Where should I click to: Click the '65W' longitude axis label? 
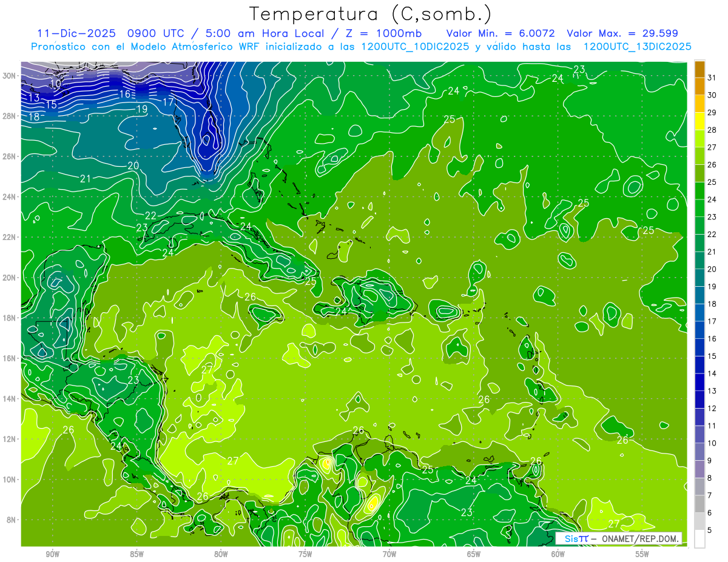click(474, 554)
